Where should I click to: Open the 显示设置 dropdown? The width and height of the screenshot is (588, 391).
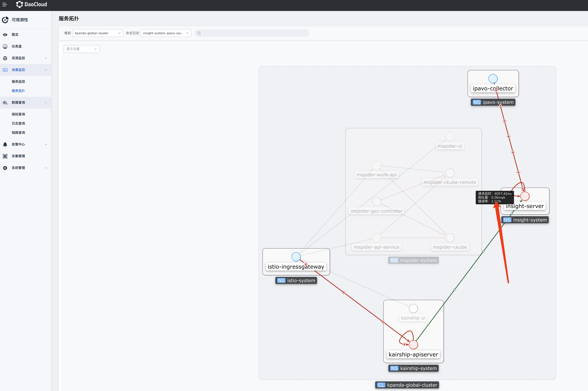pos(82,49)
